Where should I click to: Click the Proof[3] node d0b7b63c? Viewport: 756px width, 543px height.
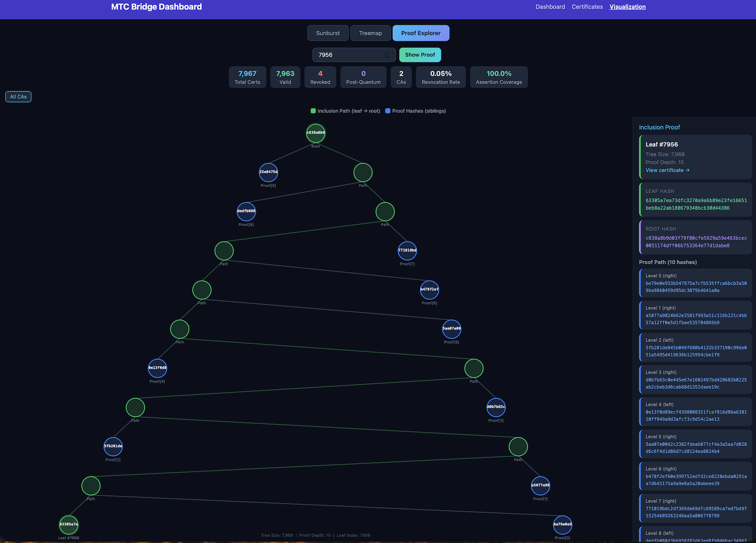(x=496, y=407)
